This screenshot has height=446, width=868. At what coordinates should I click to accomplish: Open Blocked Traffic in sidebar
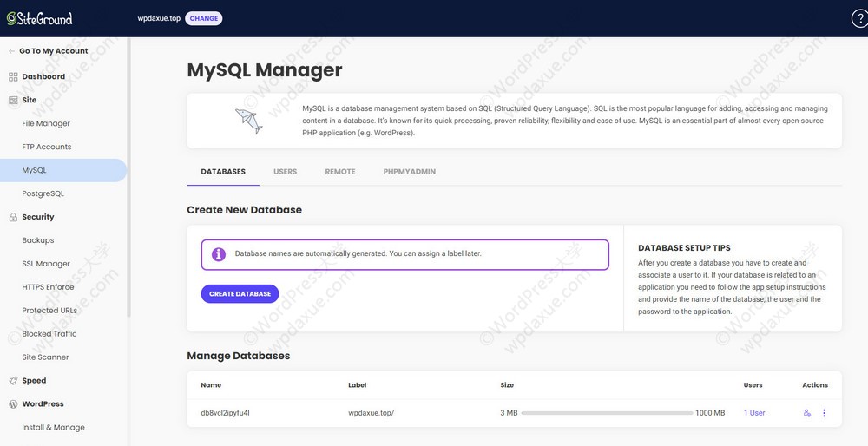49,334
